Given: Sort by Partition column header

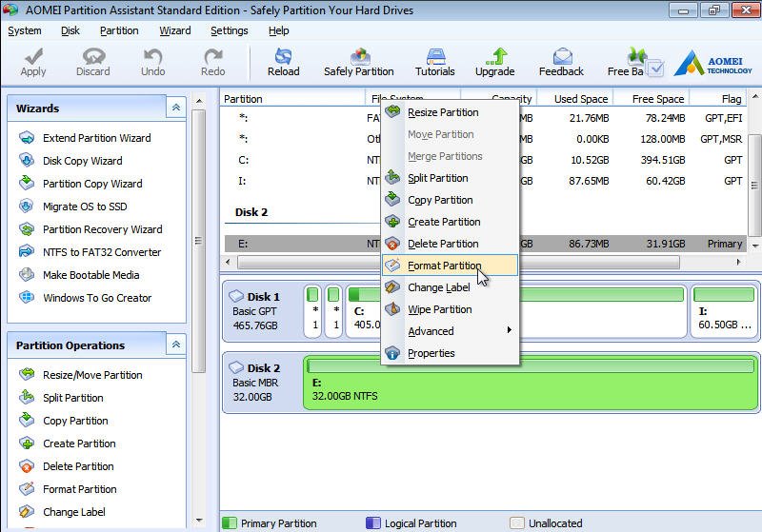Looking at the screenshot, I should tap(292, 99).
